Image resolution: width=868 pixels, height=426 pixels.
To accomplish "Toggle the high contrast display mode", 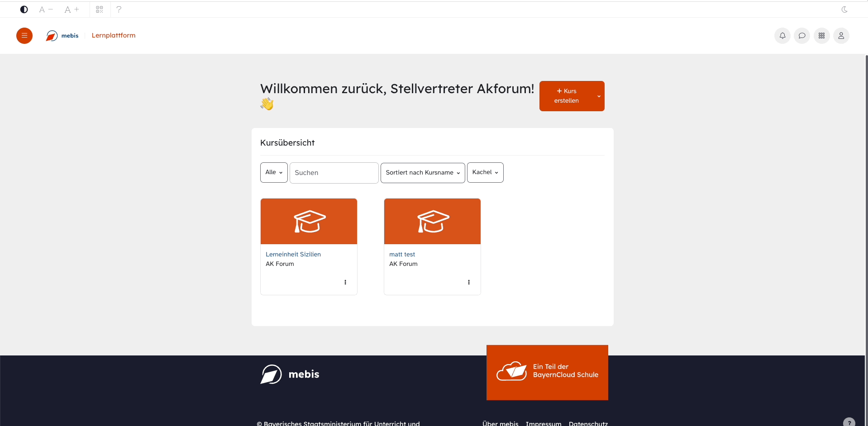I will pyautogui.click(x=24, y=9).
